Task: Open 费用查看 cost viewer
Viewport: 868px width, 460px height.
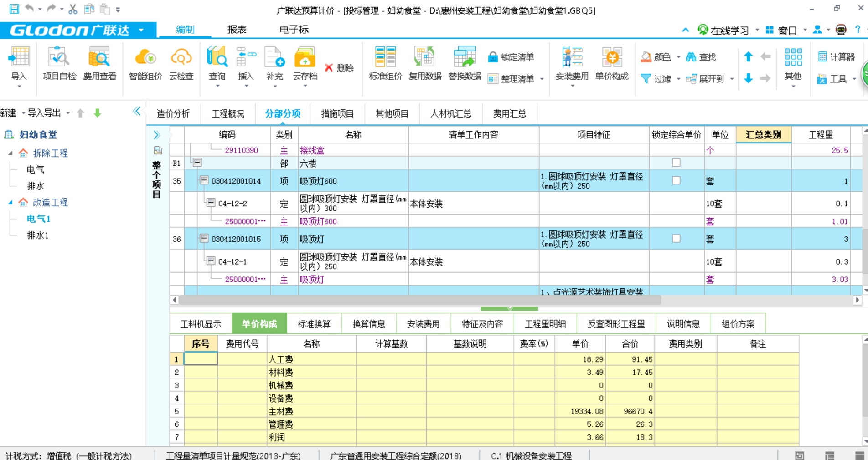Action: [99, 64]
